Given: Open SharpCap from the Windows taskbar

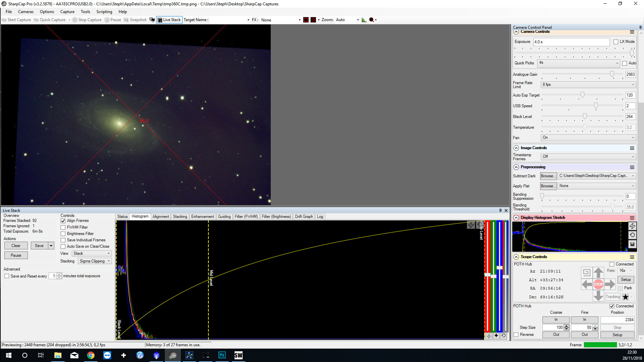Looking at the screenshot, I should tap(173, 355).
